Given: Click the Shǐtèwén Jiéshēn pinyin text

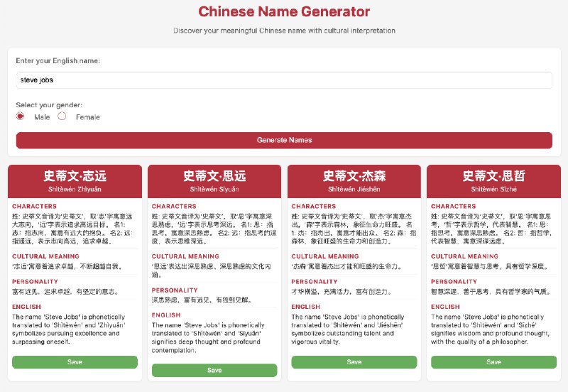Looking at the screenshot, I should [x=354, y=189].
